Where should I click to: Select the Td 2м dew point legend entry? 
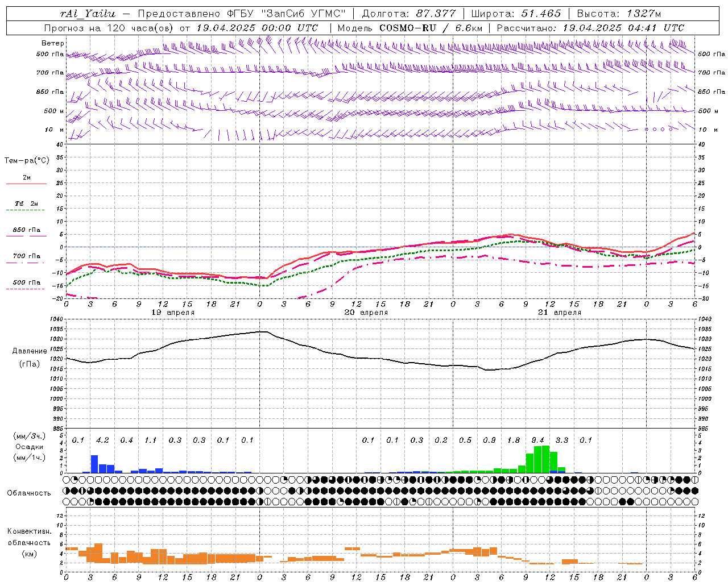click(26, 206)
